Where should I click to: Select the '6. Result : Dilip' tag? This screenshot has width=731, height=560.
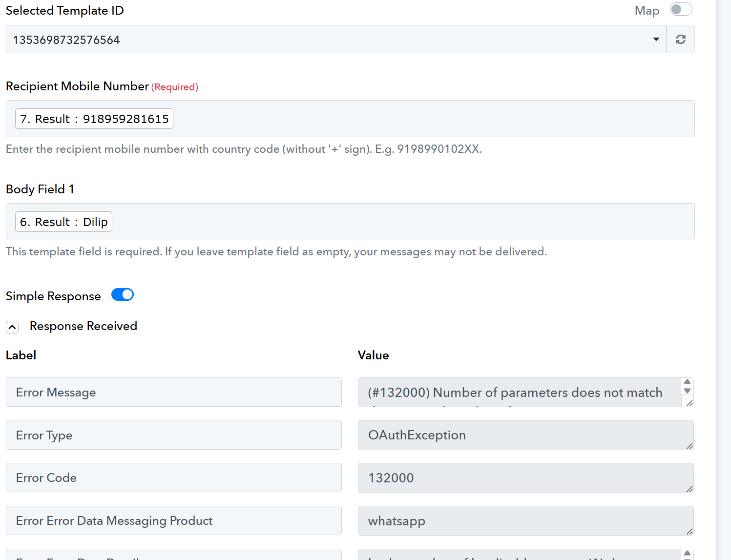pos(63,222)
